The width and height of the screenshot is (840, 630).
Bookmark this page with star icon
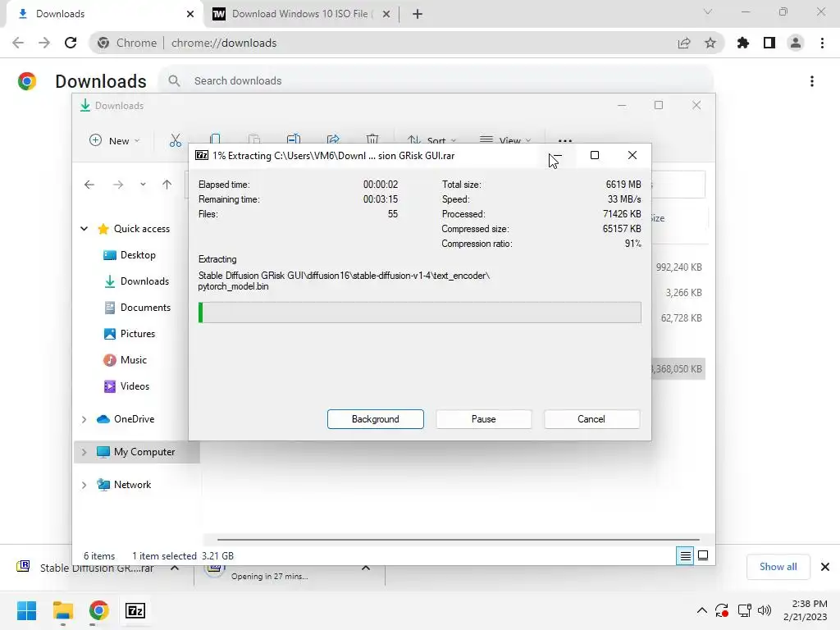click(710, 43)
